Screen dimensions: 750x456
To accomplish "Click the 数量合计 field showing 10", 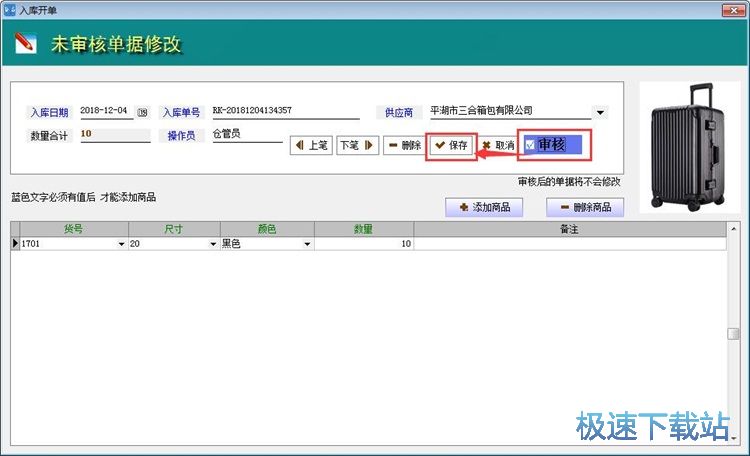I will coord(115,134).
